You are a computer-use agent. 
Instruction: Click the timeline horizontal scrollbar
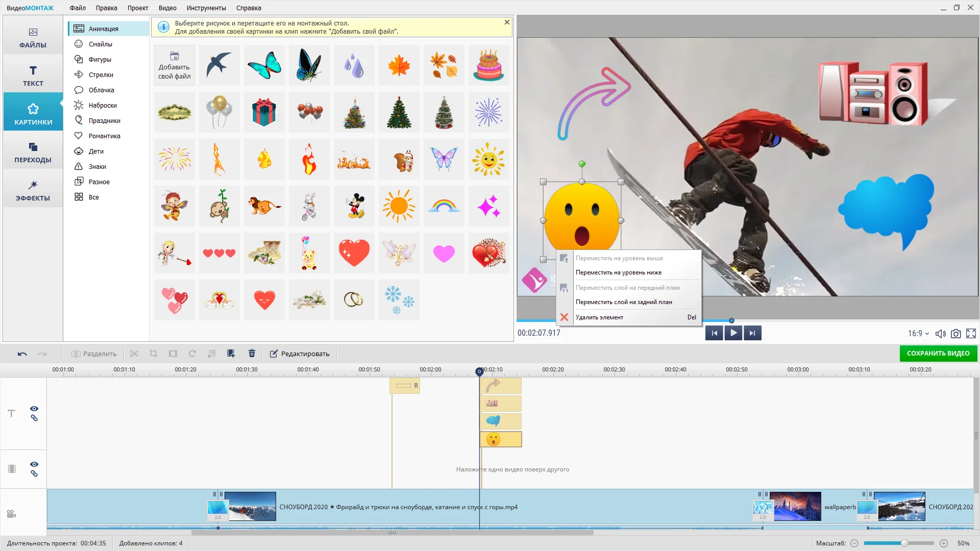coord(392,533)
